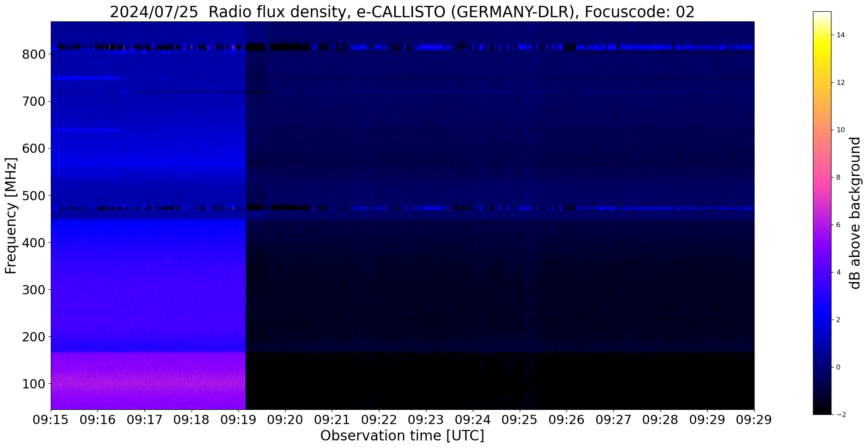Viewport: 868px width, 448px height.
Task: Click the pink region of the colorbar
Action: (822, 178)
